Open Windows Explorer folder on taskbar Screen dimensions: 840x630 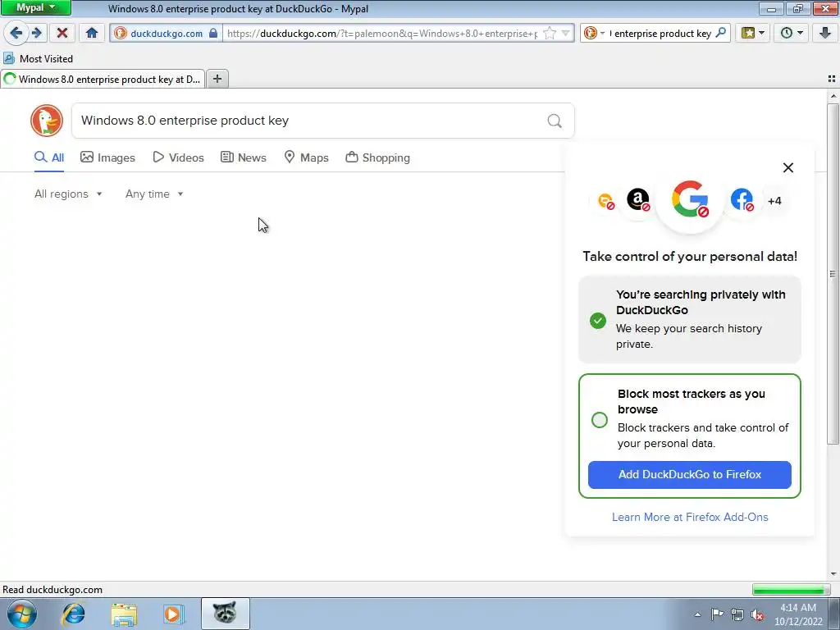(124, 614)
